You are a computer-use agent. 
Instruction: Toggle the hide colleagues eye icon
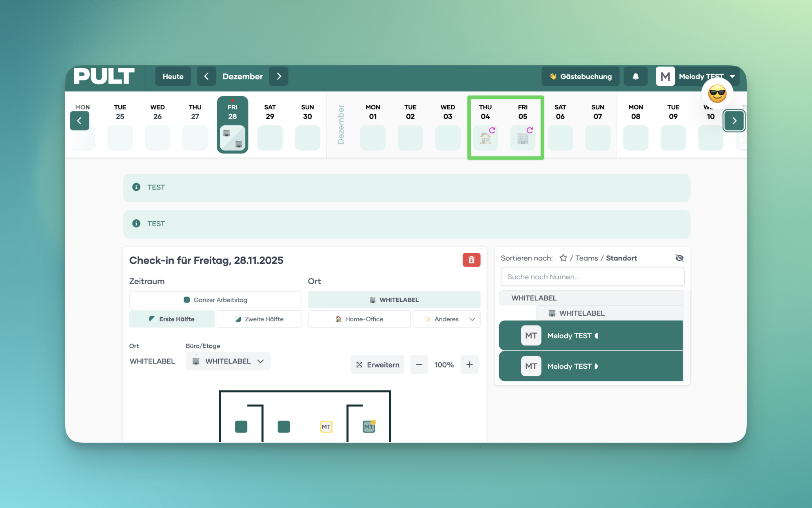(x=679, y=258)
